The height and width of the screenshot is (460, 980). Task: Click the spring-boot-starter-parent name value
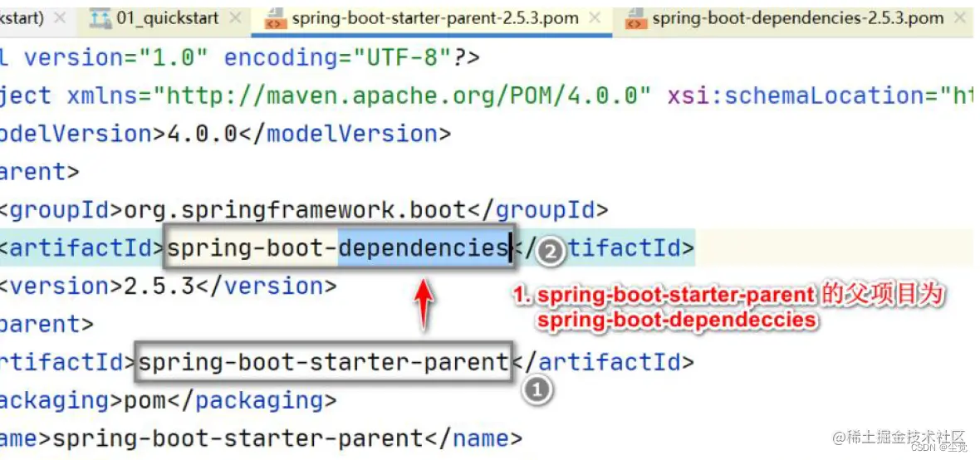pyautogui.click(x=238, y=438)
